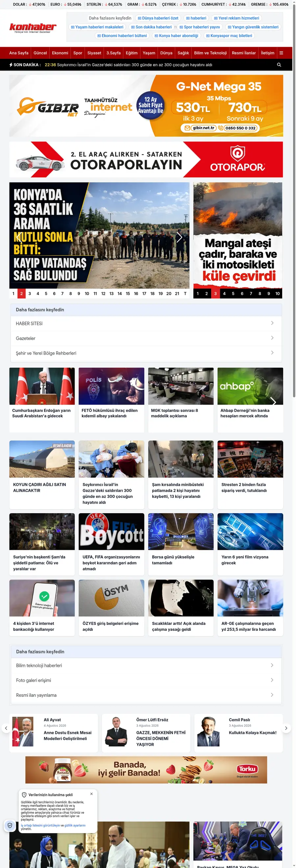Open Borsa günü yükselişle news card
The image size is (296, 868).
(181, 544)
